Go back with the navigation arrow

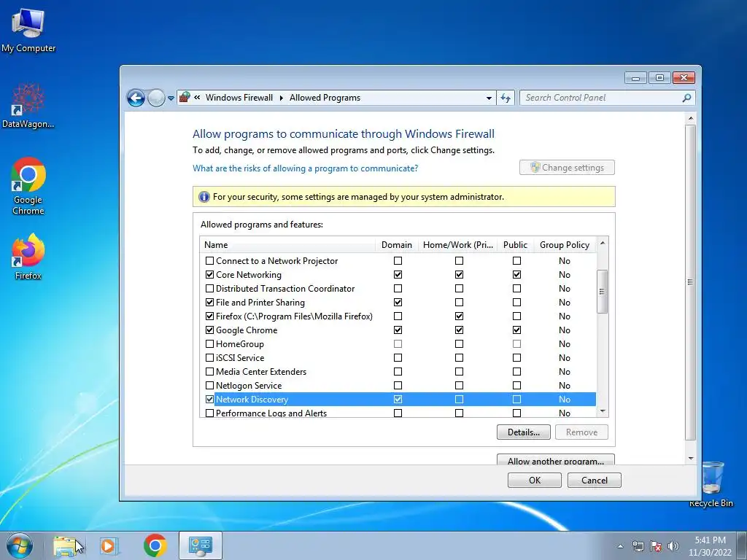[136, 98]
